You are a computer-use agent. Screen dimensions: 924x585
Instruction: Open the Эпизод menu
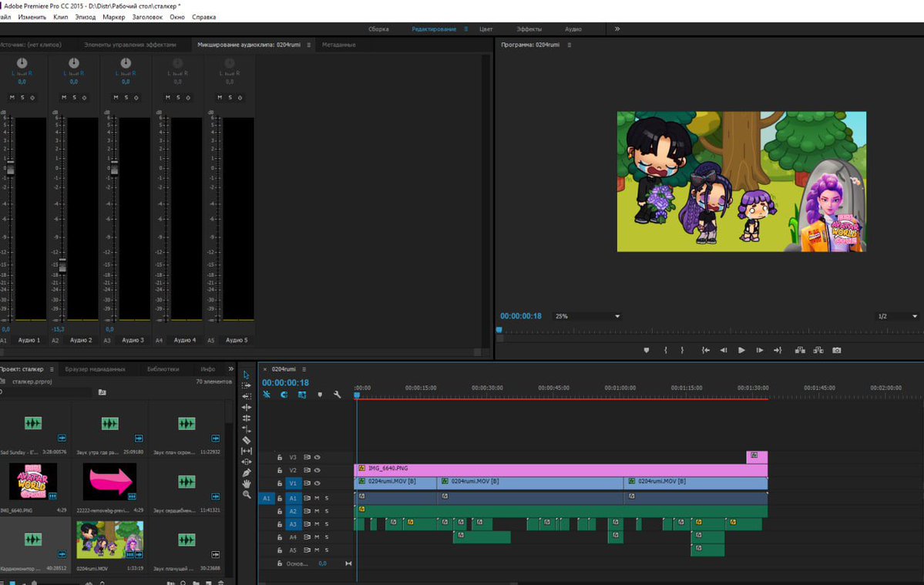point(86,17)
